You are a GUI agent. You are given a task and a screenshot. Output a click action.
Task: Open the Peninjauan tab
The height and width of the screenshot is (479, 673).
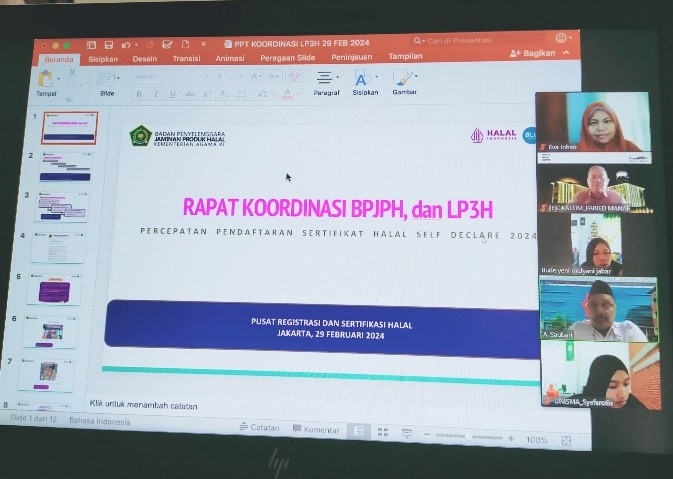[352, 57]
